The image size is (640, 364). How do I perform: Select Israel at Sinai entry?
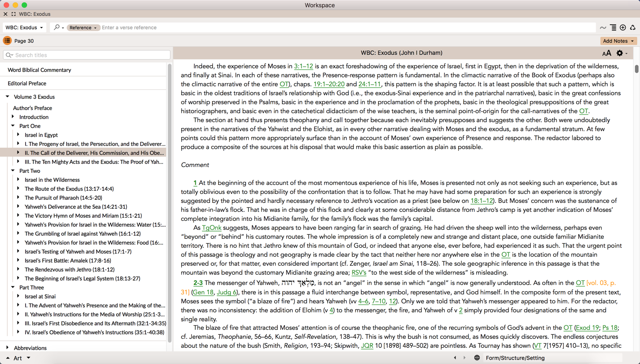pyautogui.click(x=40, y=297)
